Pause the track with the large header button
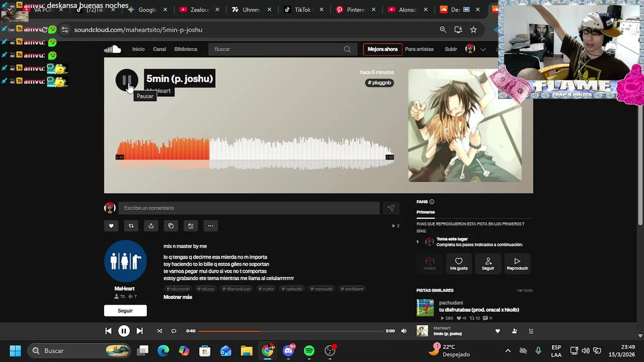The height and width of the screenshot is (362, 644). pyautogui.click(x=126, y=80)
